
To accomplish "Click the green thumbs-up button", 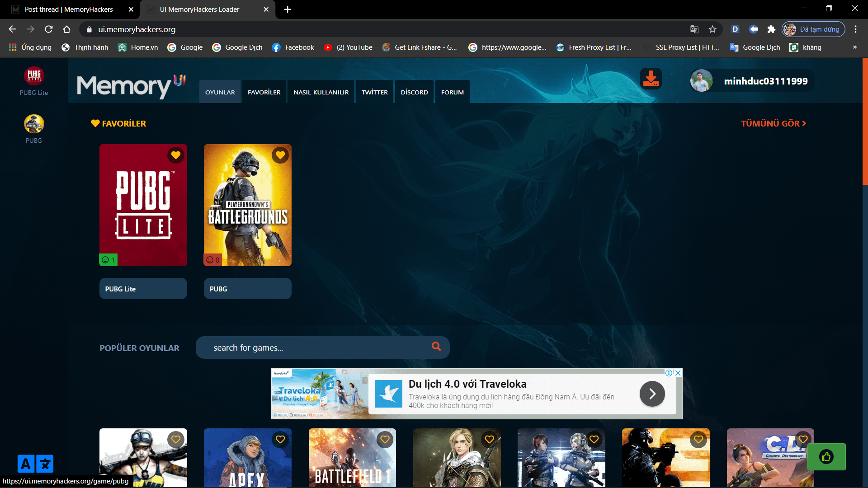I will (826, 457).
